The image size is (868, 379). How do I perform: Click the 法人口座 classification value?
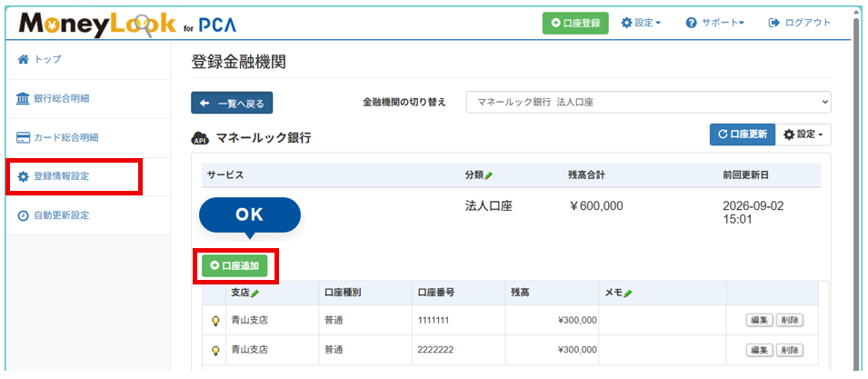489,205
